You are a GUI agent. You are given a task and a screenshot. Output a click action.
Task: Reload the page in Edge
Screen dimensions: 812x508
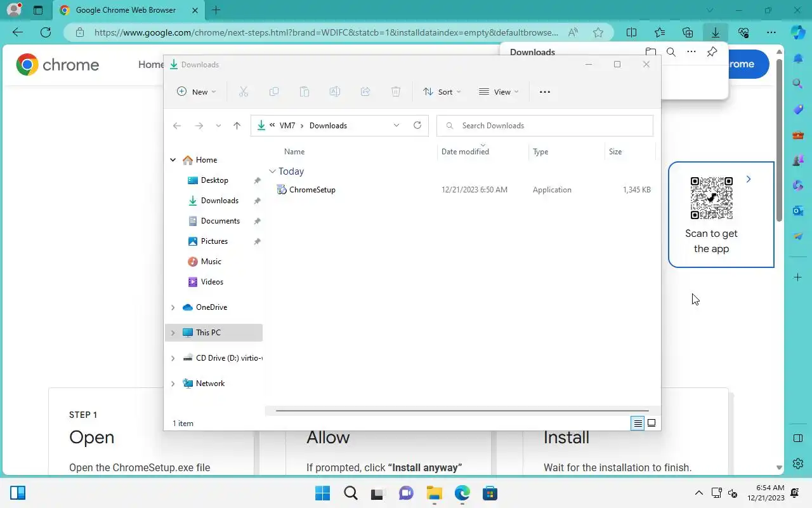click(x=46, y=32)
